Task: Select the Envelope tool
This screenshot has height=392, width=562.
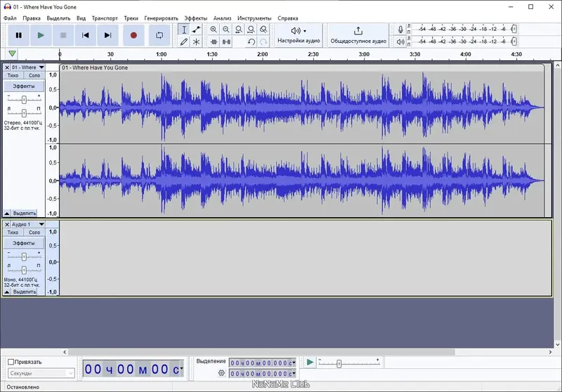Action: [197, 30]
